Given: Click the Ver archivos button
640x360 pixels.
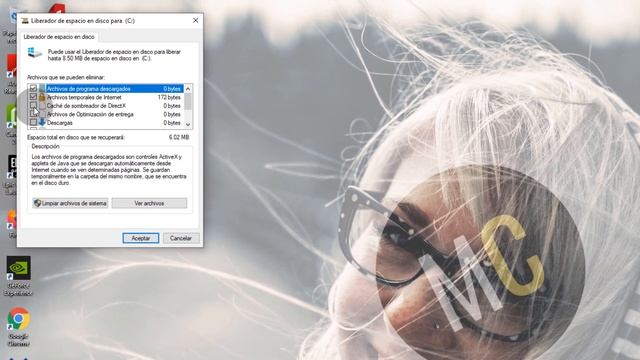Looking at the screenshot, I should click(149, 203).
